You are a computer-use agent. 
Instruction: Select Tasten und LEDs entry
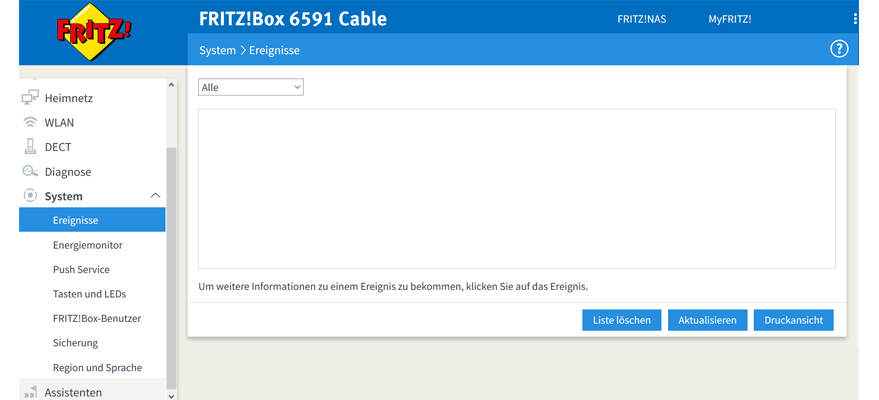pos(89,294)
